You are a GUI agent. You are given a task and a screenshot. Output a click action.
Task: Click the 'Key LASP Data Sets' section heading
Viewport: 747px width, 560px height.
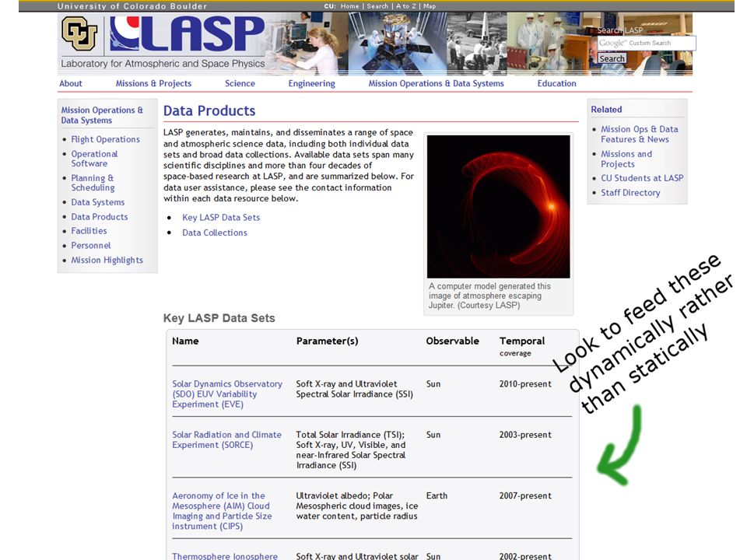(219, 318)
